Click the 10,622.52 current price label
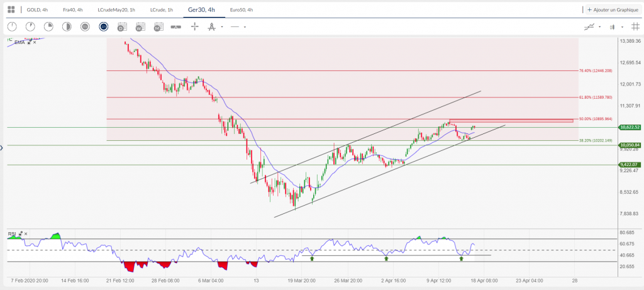Screen dimensions: 644x290 click(630, 127)
